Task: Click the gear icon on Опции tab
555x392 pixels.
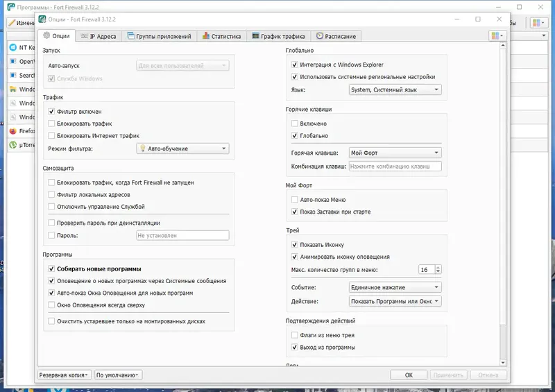Action: [x=46, y=35]
